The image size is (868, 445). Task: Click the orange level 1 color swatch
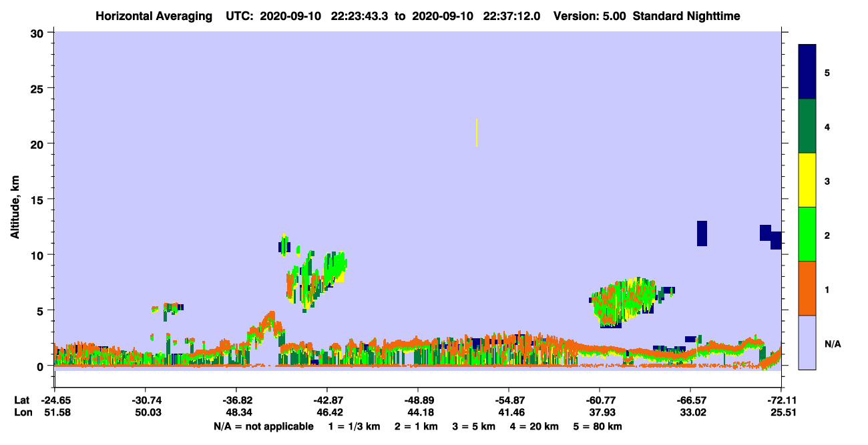point(807,288)
